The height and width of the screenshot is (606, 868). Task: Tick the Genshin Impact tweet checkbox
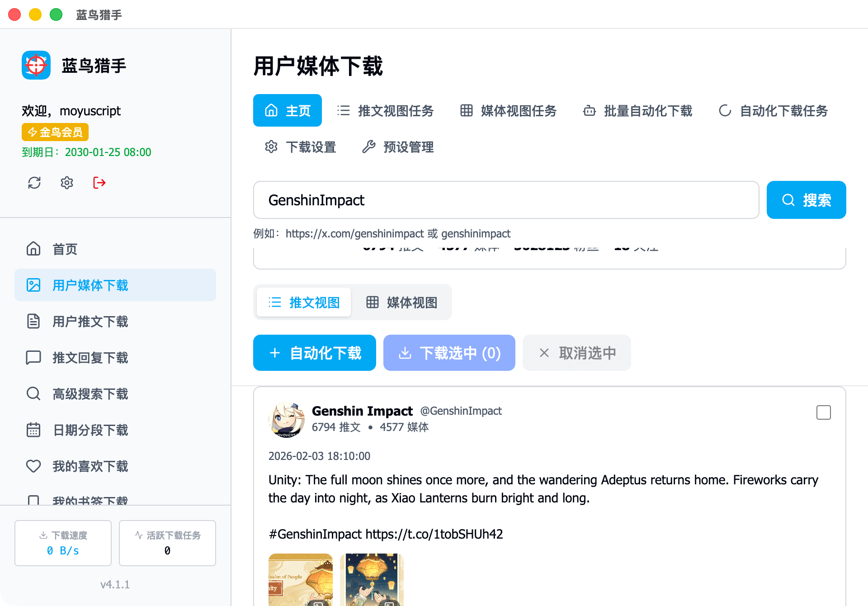pyautogui.click(x=823, y=412)
